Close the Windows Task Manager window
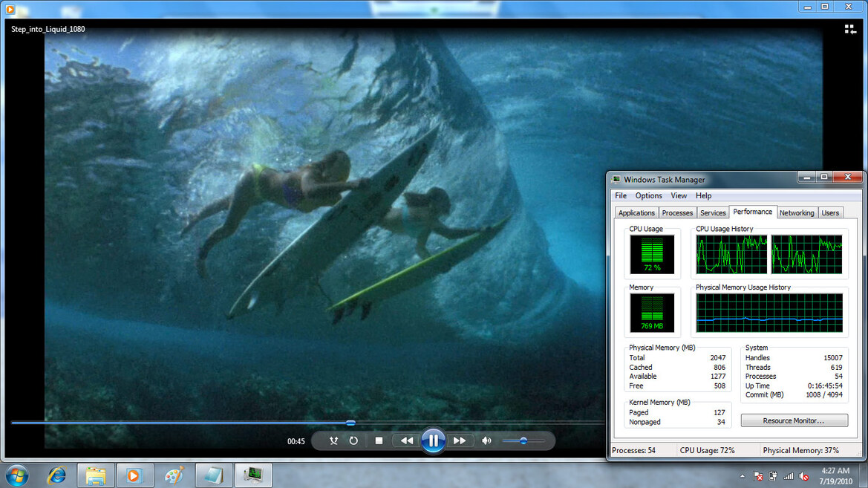868x488 pixels. [x=847, y=178]
